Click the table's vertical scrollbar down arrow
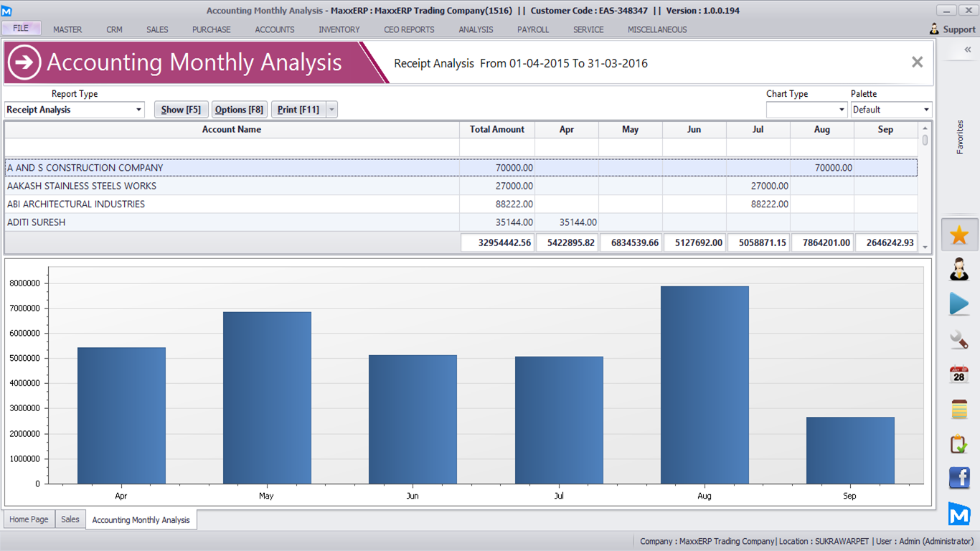Screen dimensions: 980x551 (x=925, y=247)
